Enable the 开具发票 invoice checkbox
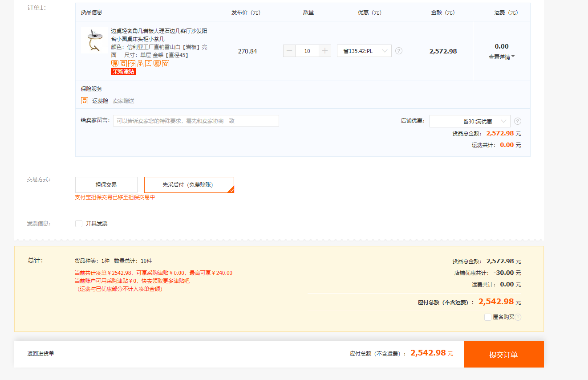Viewport: 588px width, 380px height. click(x=79, y=224)
